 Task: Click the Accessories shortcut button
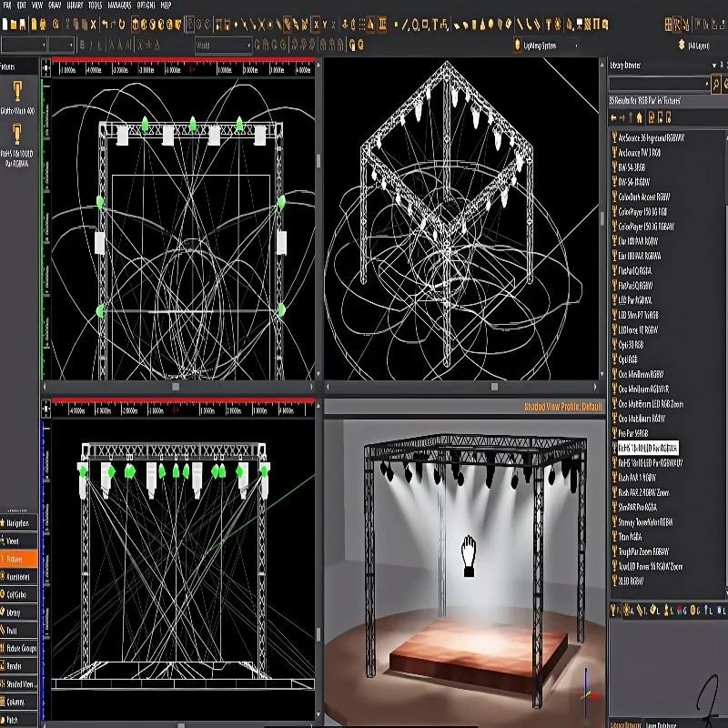18,577
